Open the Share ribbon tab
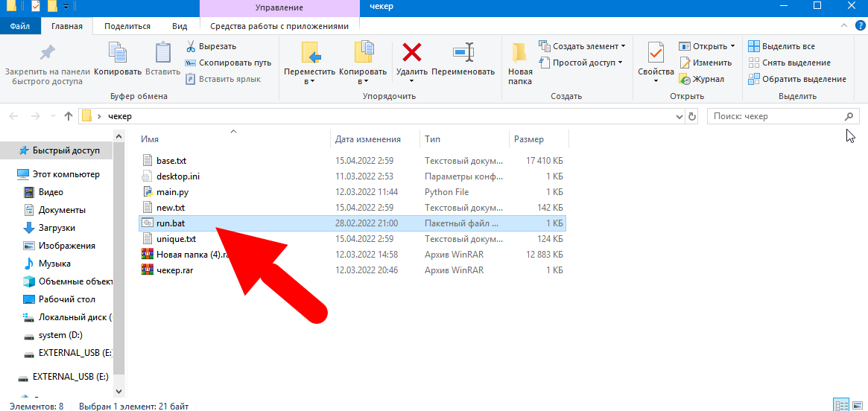The image size is (868, 411). (127, 26)
